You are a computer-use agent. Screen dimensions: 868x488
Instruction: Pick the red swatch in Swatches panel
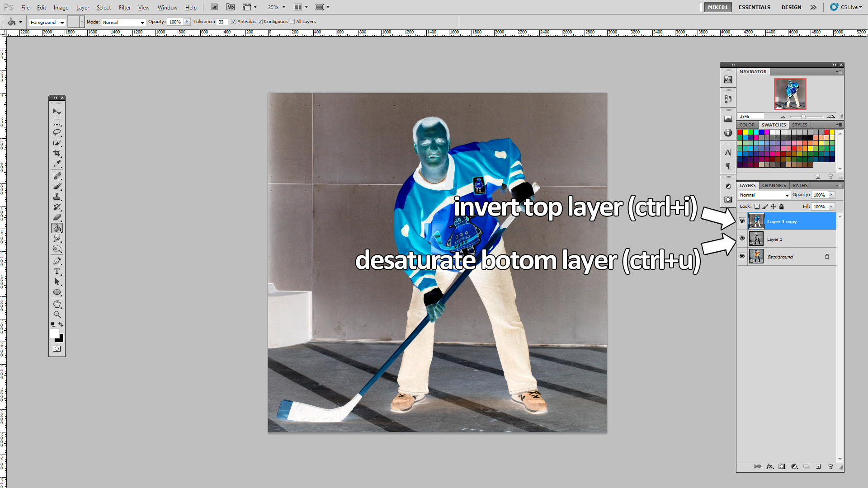740,132
